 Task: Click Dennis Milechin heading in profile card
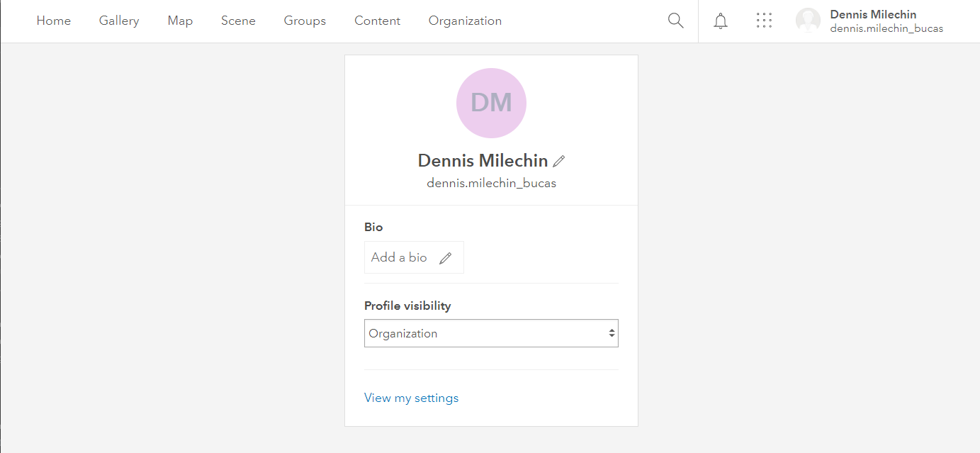(483, 161)
